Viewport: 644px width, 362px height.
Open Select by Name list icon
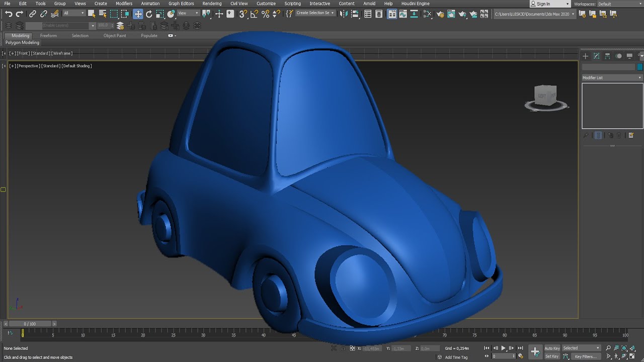pos(103,14)
